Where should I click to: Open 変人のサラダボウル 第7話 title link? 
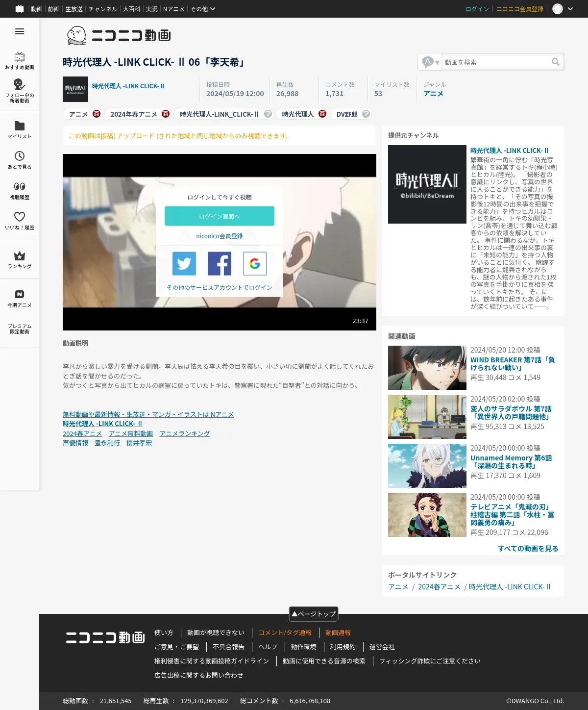pyautogui.click(x=511, y=412)
